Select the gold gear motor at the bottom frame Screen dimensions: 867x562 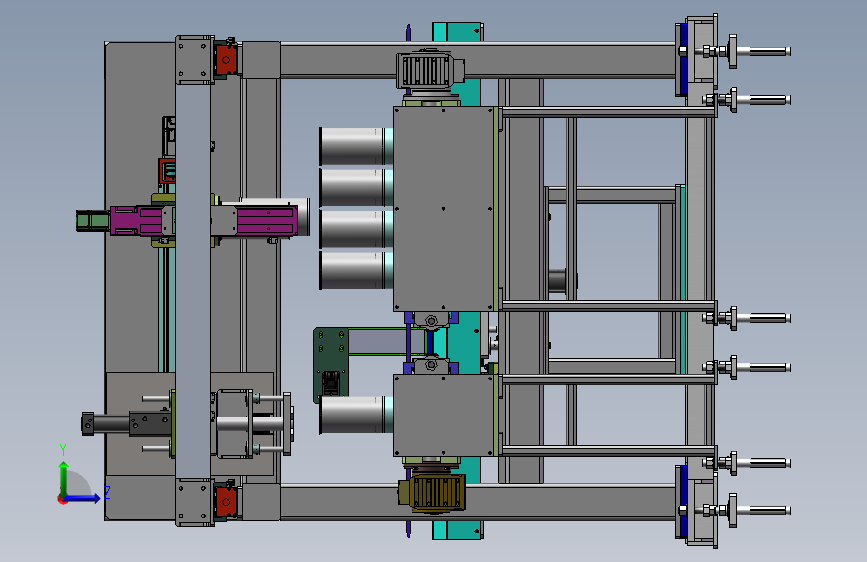click(x=432, y=493)
